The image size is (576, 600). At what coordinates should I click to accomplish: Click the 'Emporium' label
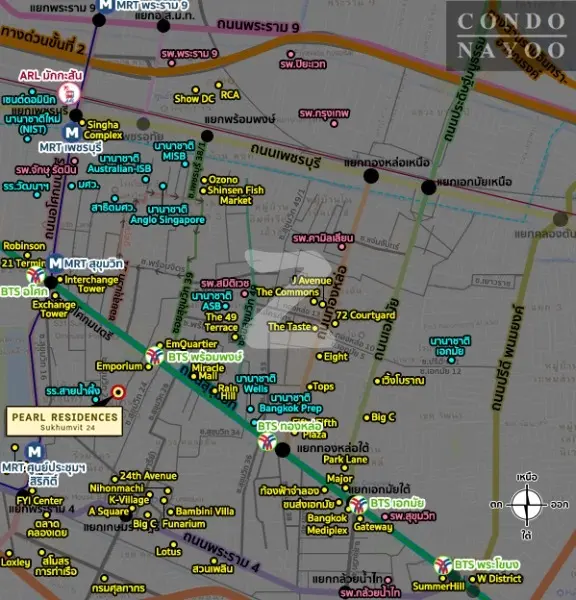click(119, 366)
